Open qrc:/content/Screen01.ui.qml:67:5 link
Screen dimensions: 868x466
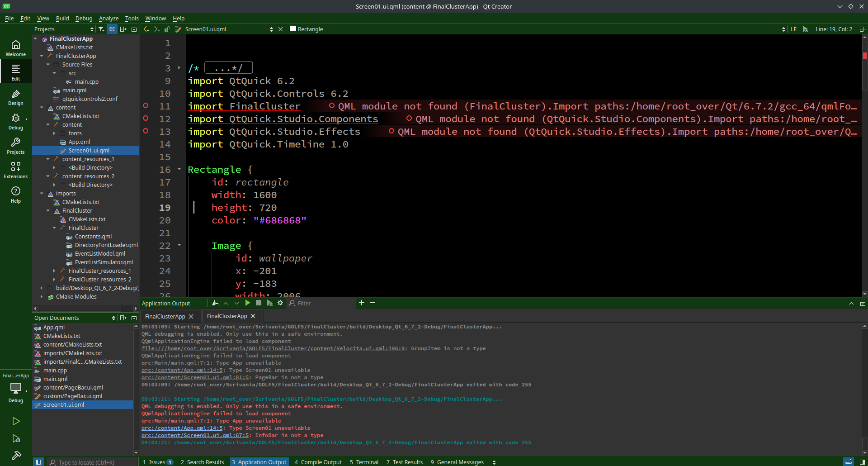195,435
